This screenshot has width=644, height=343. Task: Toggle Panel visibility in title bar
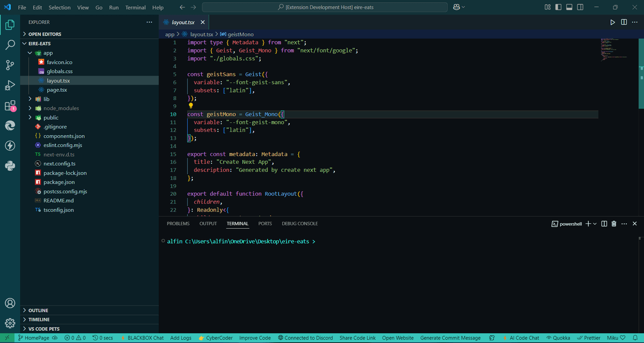(x=569, y=7)
